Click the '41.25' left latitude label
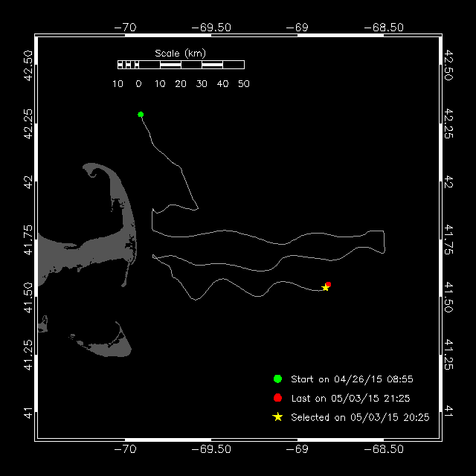 tap(28, 356)
